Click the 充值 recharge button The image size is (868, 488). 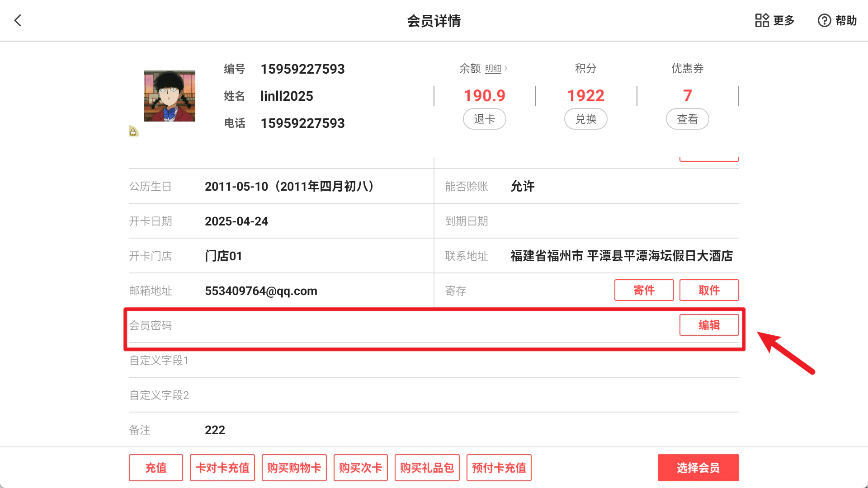pos(156,468)
